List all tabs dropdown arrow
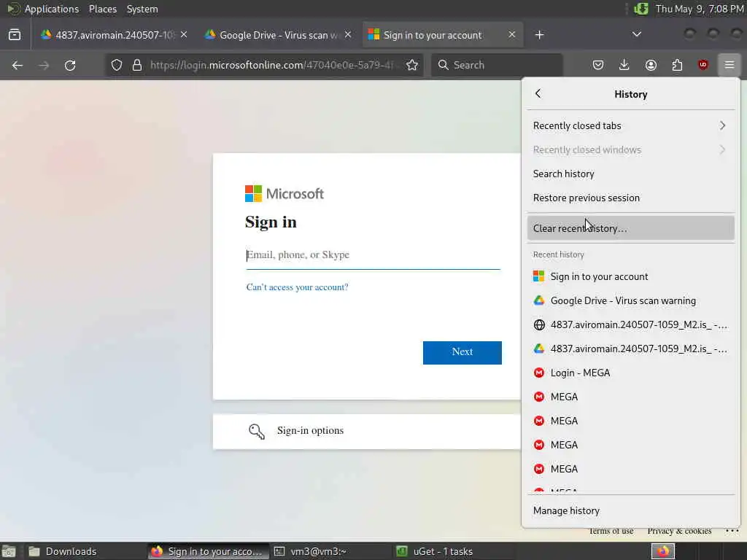Viewport: 747px width, 560px height. tap(636, 35)
